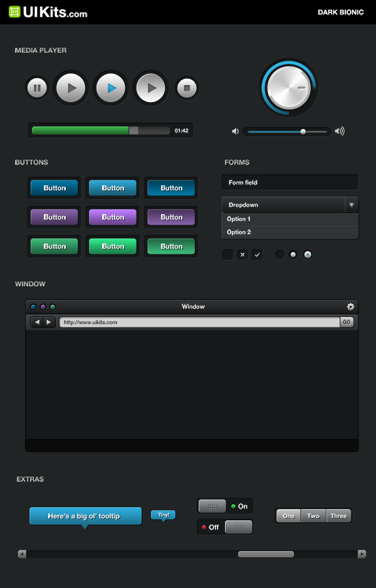Click the browser forward arrow
The image size is (376, 588).
click(x=49, y=322)
